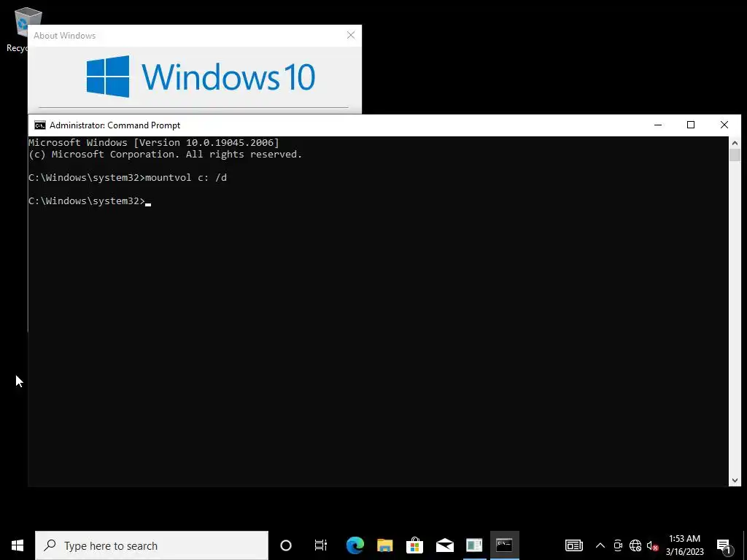
Task: Click the Meet Now tray icon
Action: click(618, 545)
